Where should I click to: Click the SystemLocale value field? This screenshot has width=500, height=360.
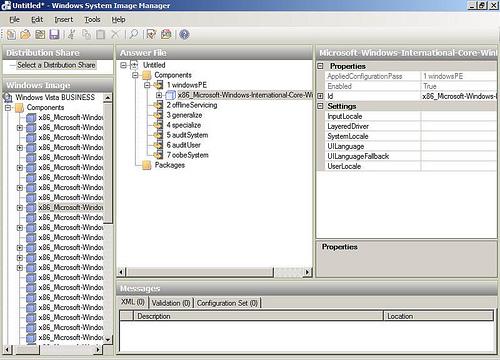(459, 136)
